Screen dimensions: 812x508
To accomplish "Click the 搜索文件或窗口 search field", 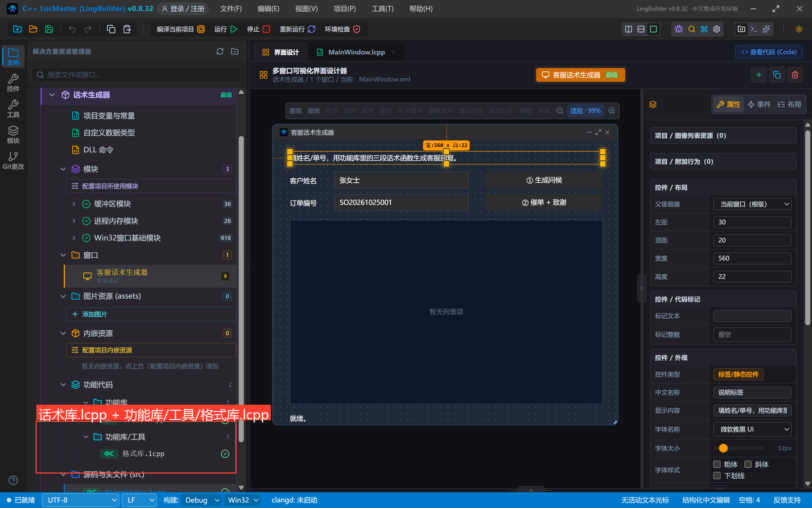I will click(x=136, y=75).
